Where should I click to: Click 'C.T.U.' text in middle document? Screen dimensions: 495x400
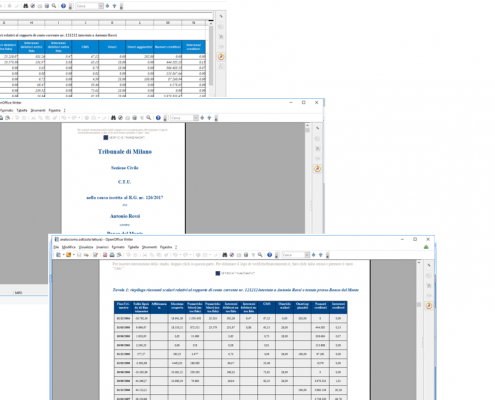pyautogui.click(x=124, y=182)
